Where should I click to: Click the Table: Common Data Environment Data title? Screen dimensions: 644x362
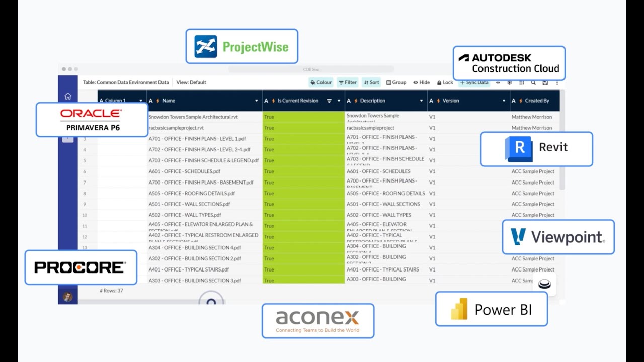tap(126, 82)
